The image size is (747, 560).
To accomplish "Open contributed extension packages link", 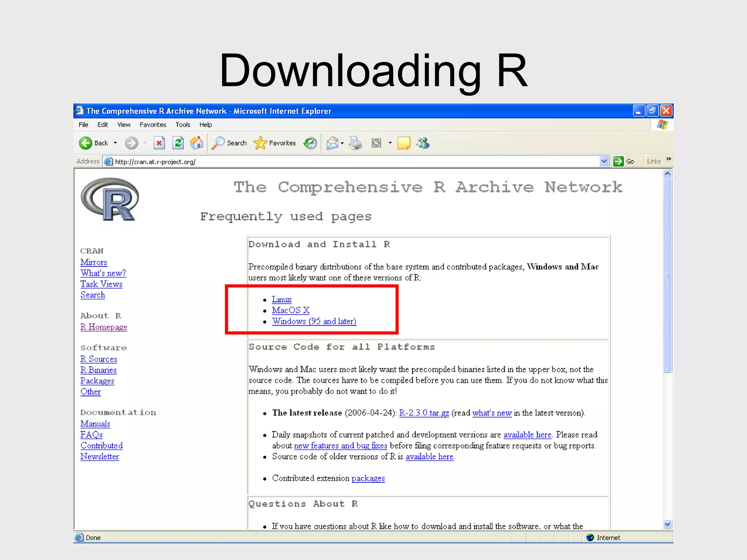I will tap(368, 478).
